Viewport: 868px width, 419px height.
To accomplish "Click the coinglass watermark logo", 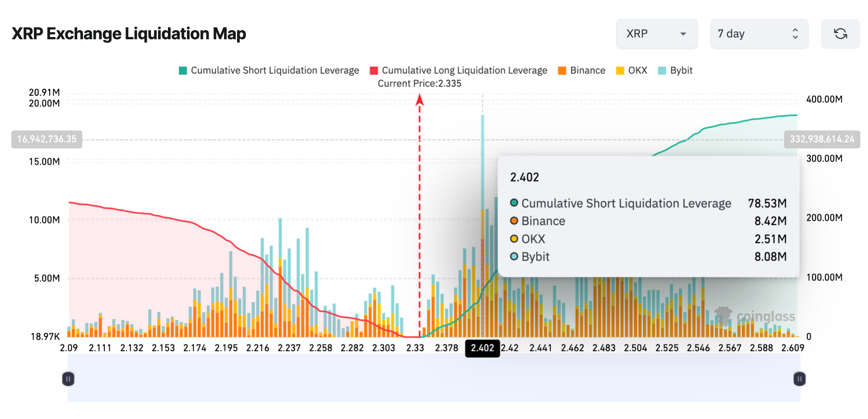I will 755,317.
